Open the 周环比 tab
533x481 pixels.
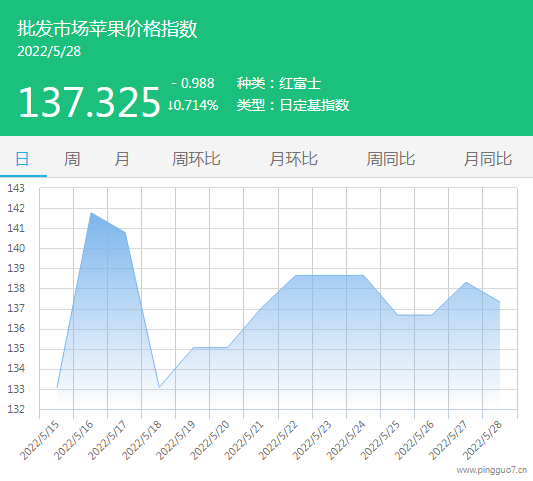pos(196,159)
